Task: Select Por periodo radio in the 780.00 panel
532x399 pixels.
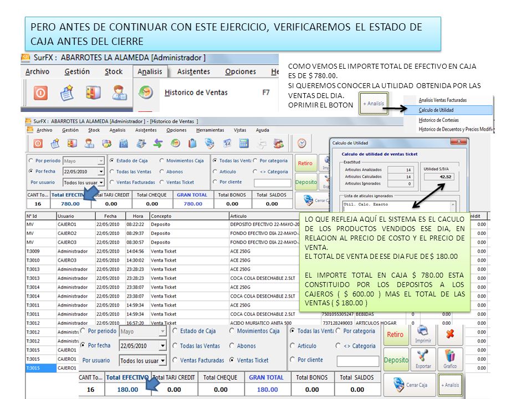Action: pyautogui.click(x=31, y=161)
